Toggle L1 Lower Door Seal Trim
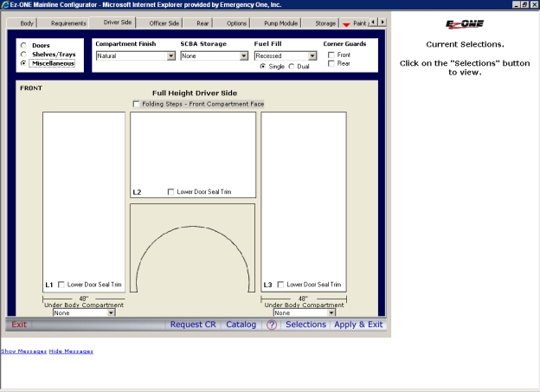 point(61,284)
